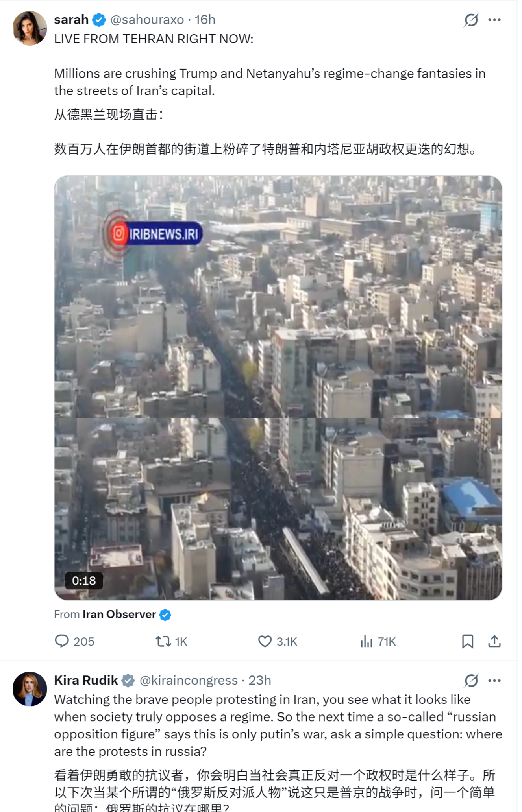Bookmark sarah's Tehran post

pyautogui.click(x=467, y=641)
